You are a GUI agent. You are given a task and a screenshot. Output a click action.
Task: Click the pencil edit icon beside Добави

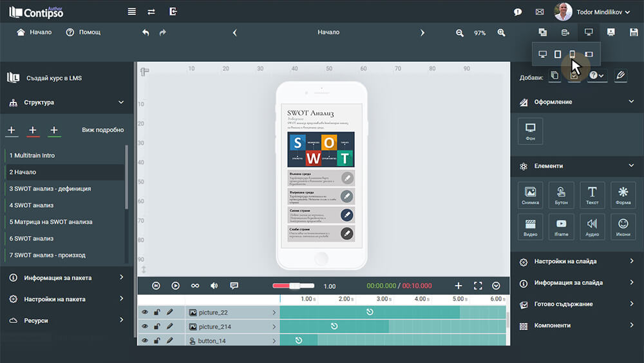(621, 75)
